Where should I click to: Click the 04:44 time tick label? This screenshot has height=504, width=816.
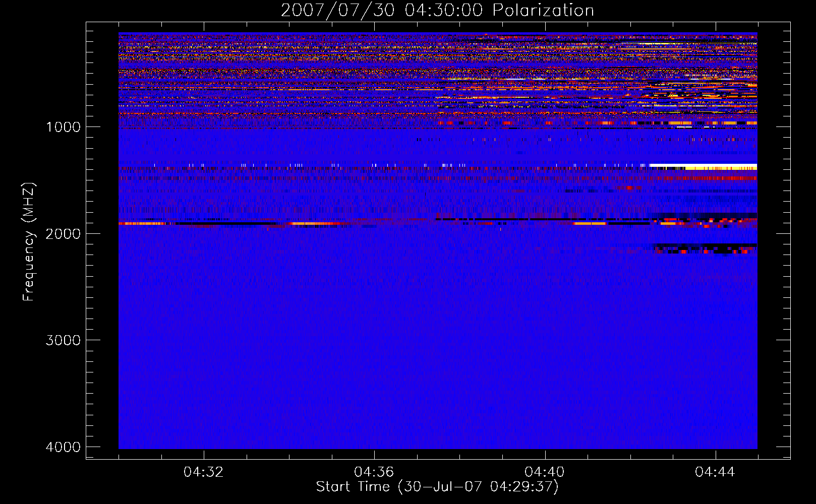point(715,472)
